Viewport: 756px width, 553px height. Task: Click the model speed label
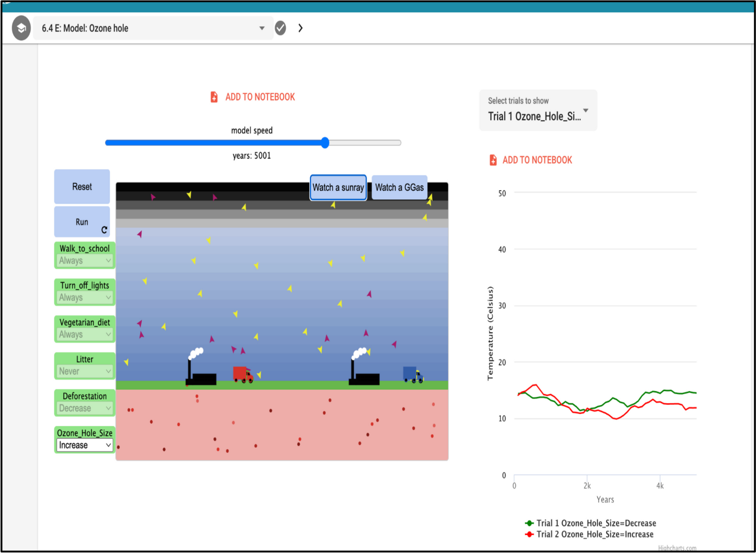point(252,130)
